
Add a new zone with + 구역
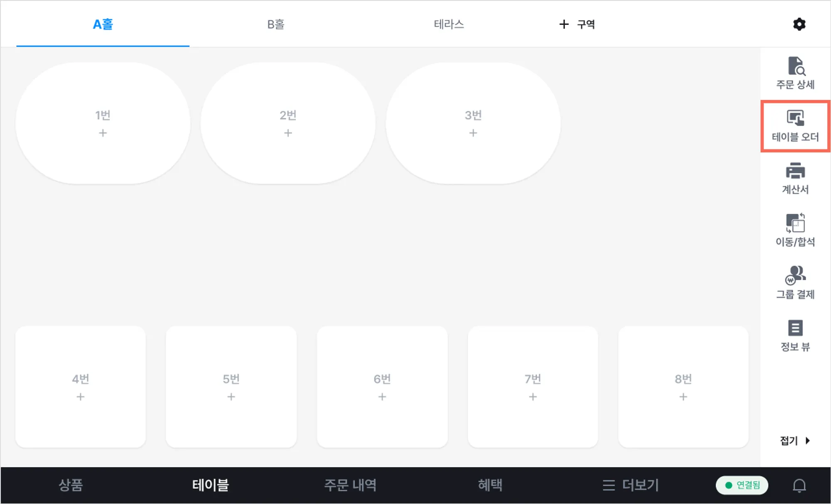pyautogui.click(x=577, y=24)
